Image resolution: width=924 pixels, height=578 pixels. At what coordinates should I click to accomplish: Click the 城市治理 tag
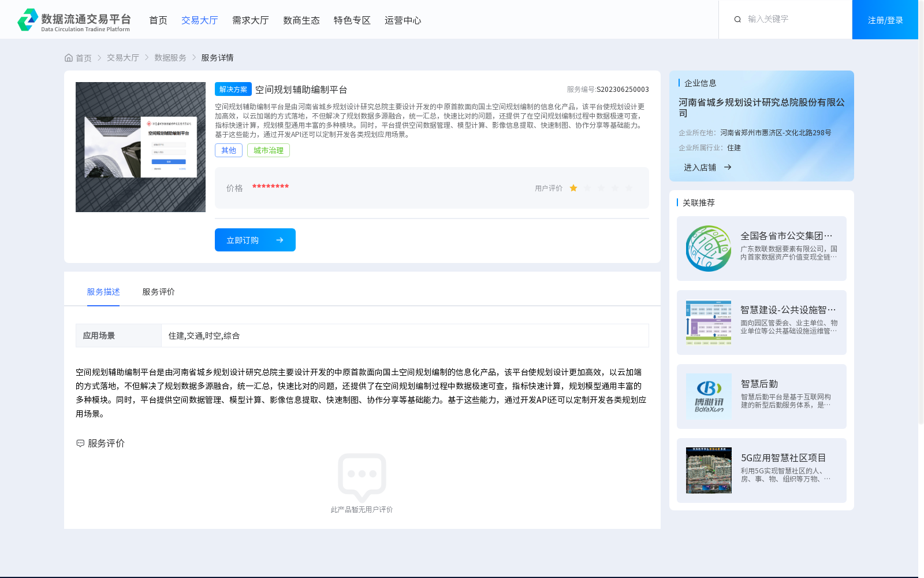269,150
